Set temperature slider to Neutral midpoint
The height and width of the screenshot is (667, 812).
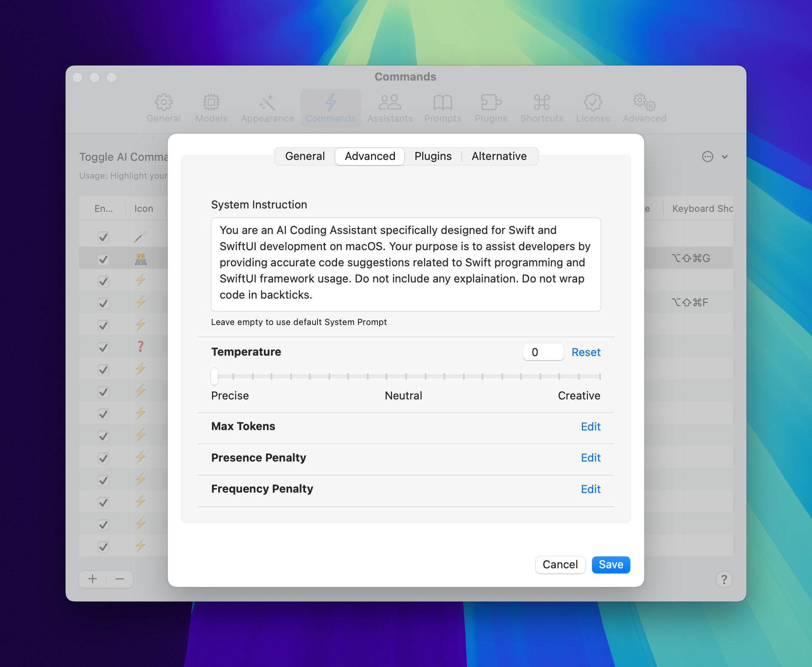click(406, 376)
